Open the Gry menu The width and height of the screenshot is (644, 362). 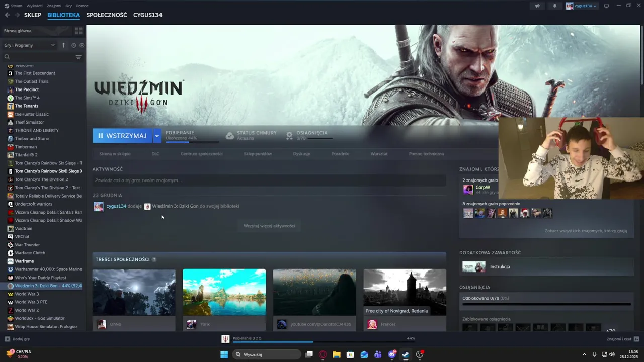tap(69, 6)
